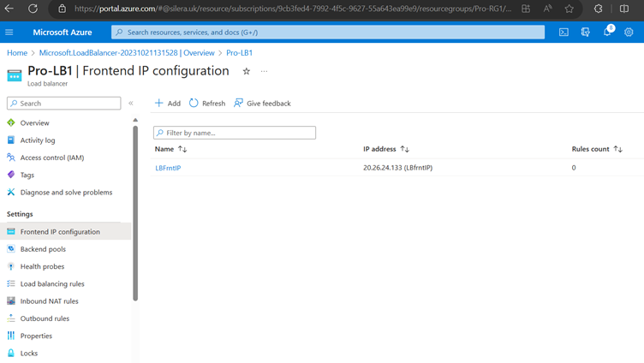Click Add to create frontend IP
Image resolution: width=644 pixels, height=363 pixels.
click(168, 104)
